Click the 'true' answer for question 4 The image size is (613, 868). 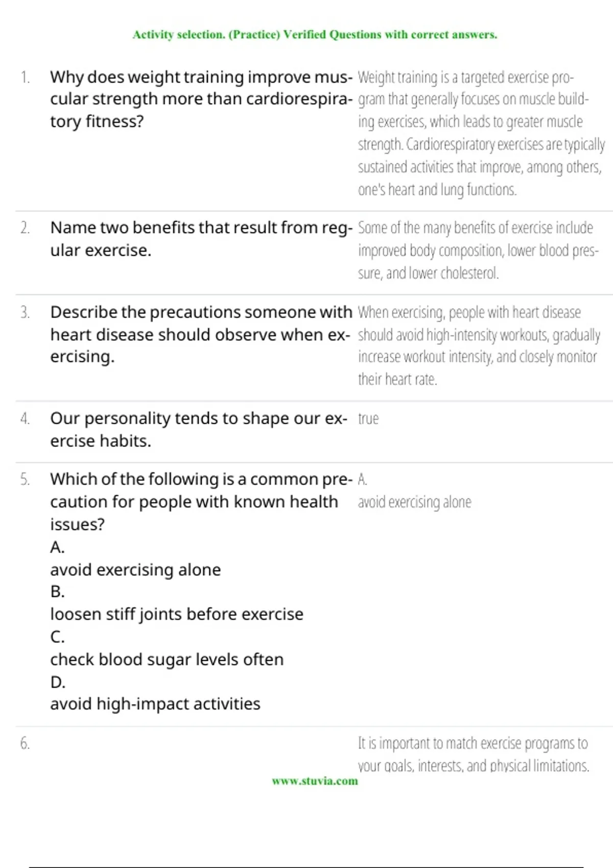[x=368, y=419]
